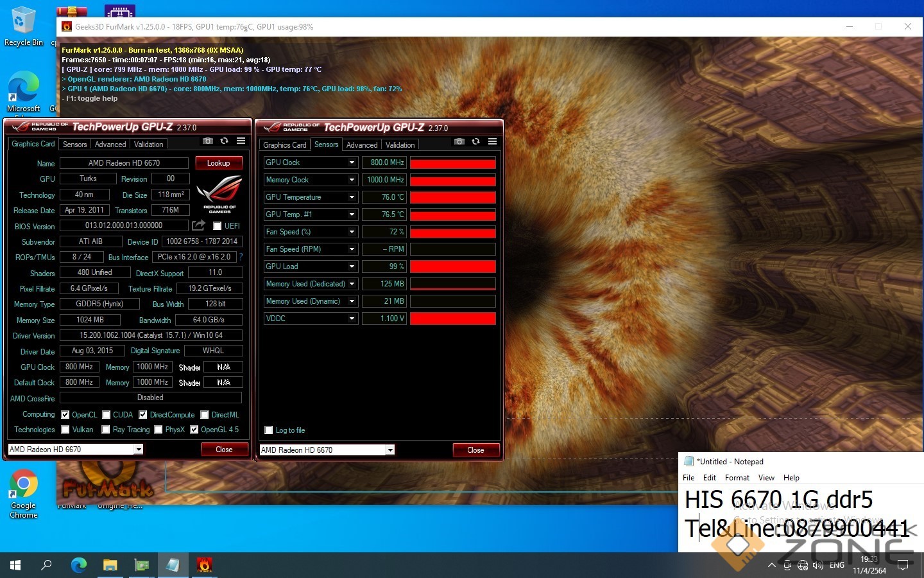Click the BIOS export share icon
This screenshot has width=924, height=578.
(x=198, y=225)
